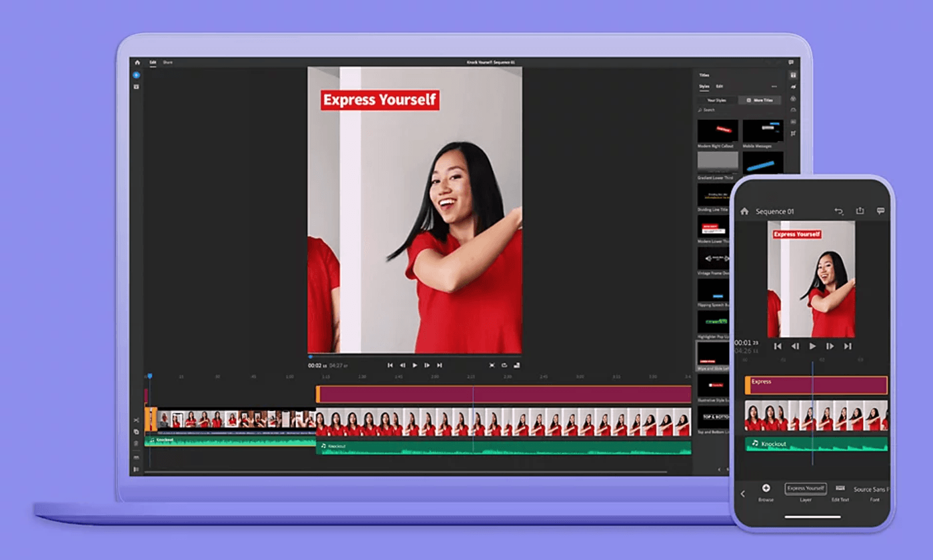Click the scissors split tool
Viewport: 933px width, 560px height.
136,420
